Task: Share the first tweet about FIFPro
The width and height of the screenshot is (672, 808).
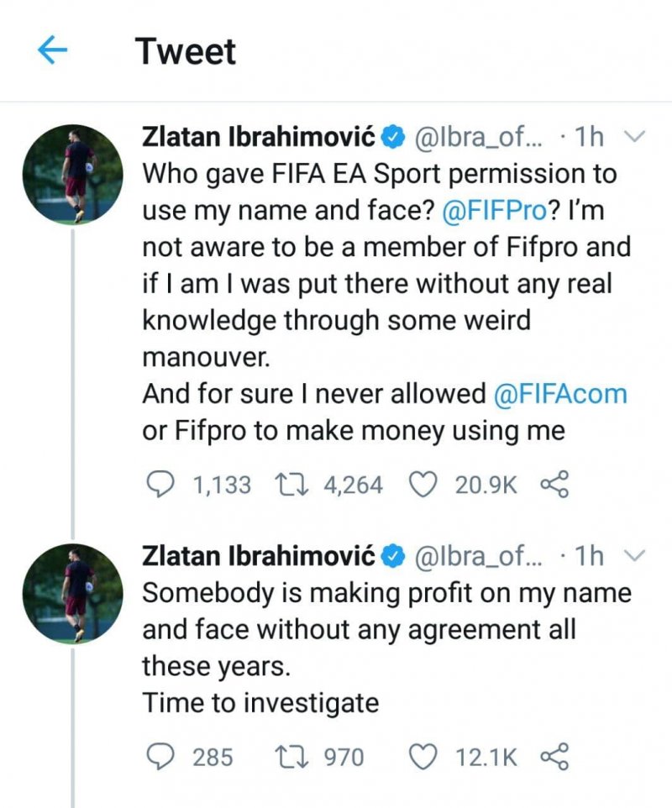Action: coord(554,485)
